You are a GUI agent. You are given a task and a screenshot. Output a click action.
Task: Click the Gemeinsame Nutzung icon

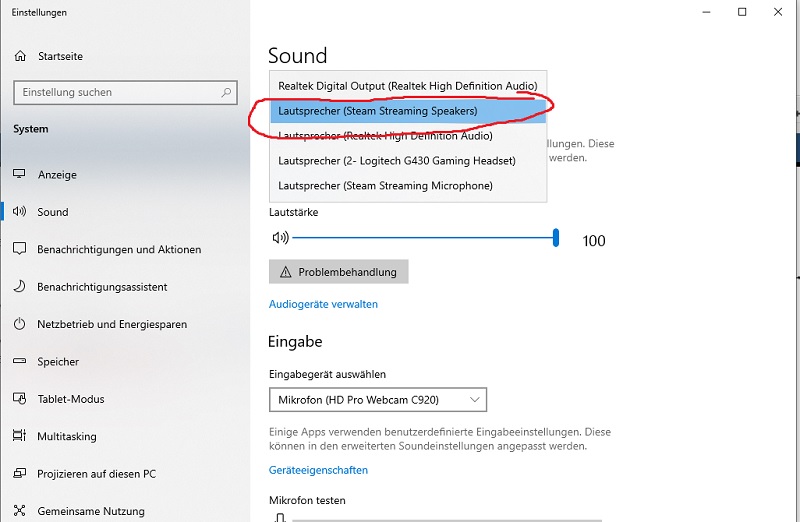[19, 510]
